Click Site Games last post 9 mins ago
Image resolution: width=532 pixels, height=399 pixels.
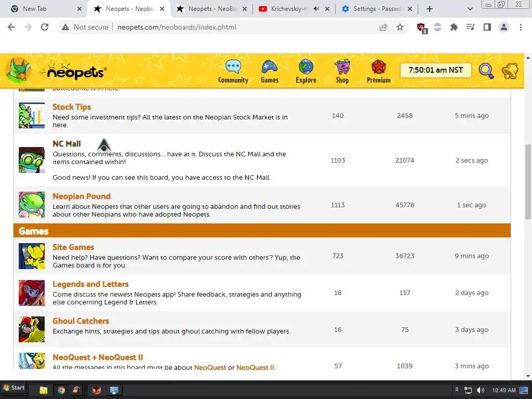point(472,256)
